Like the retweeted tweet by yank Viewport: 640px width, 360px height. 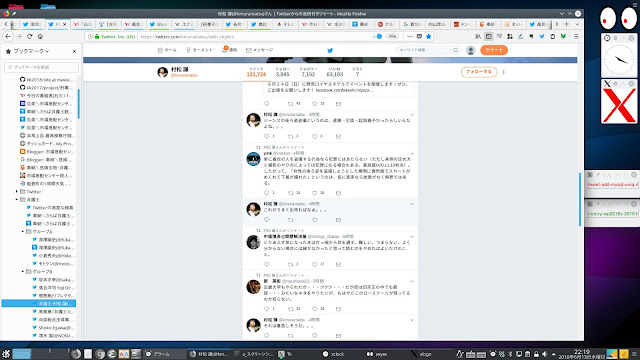tap(315, 193)
